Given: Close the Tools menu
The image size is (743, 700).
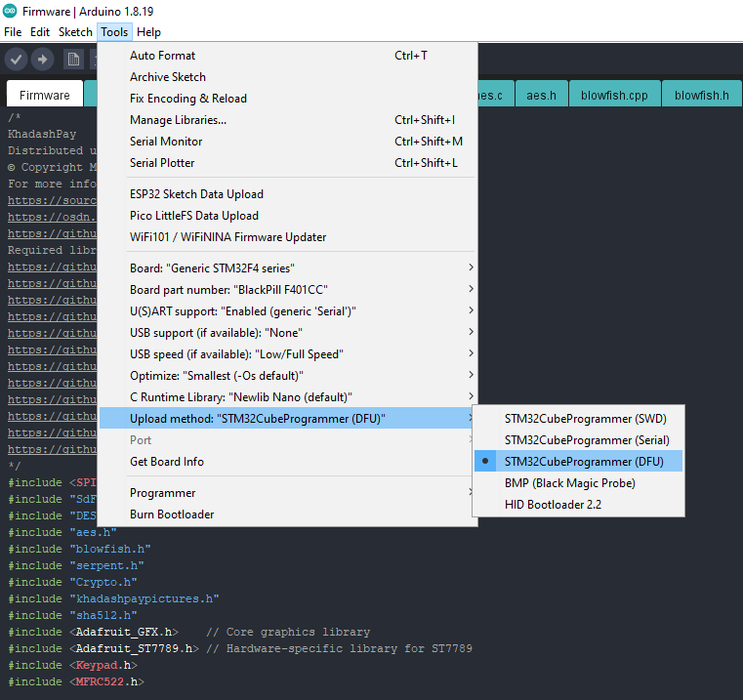Looking at the screenshot, I should pos(114,32).
